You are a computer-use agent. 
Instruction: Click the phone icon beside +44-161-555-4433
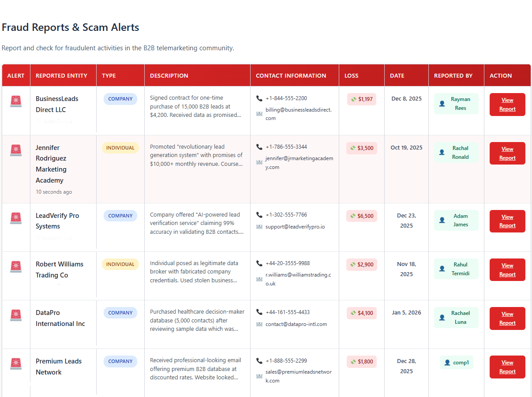point(259,311)
